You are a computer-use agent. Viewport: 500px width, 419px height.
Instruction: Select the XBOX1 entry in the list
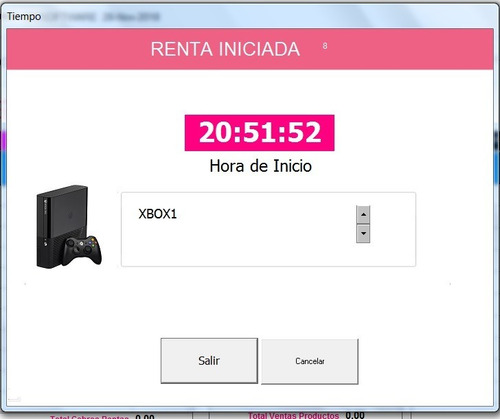click(x=157, y=214)
